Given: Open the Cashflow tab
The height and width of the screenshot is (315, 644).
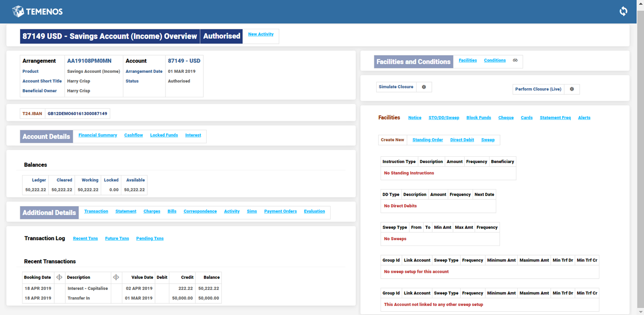Looking at the screenshot, I should [133, 135].
